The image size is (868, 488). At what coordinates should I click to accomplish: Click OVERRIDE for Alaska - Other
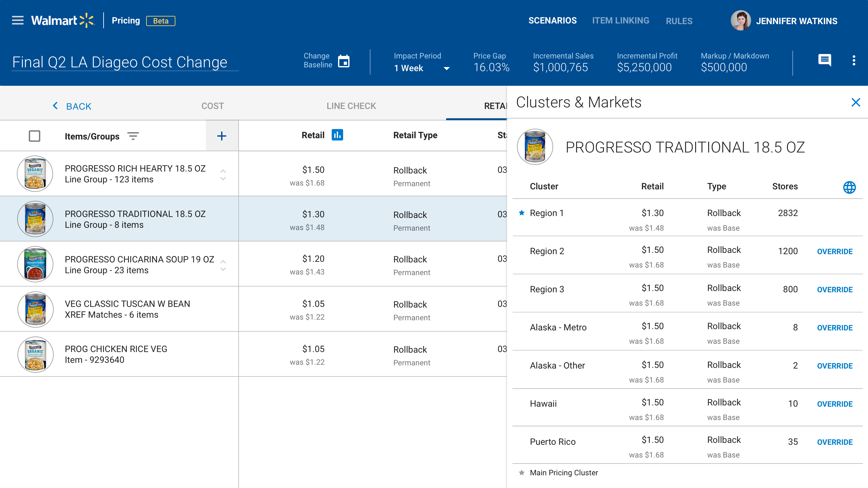click(x=835, y=366)
